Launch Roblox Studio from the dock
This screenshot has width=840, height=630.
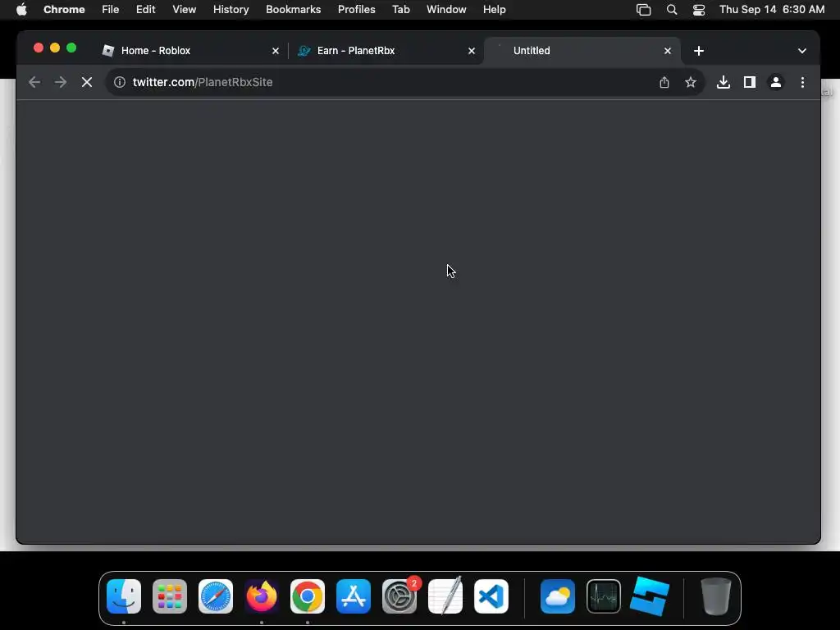pos(650,596)
